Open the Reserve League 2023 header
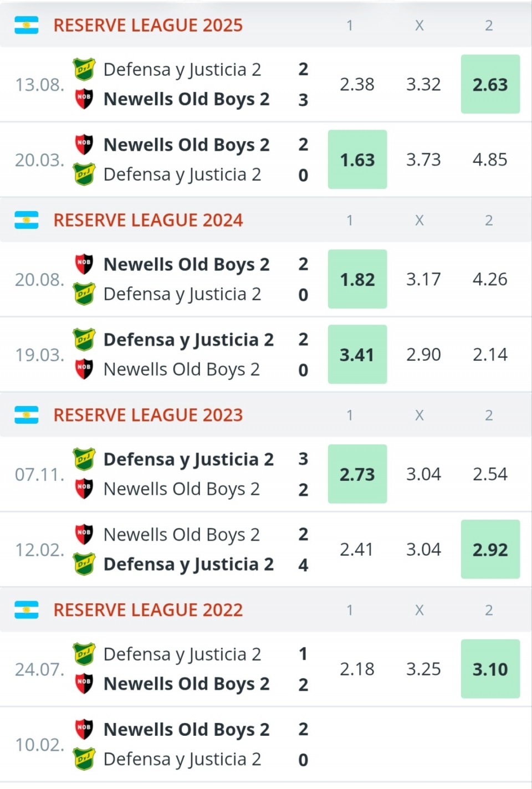Screen dimensions: 532x789 point(148,415)
